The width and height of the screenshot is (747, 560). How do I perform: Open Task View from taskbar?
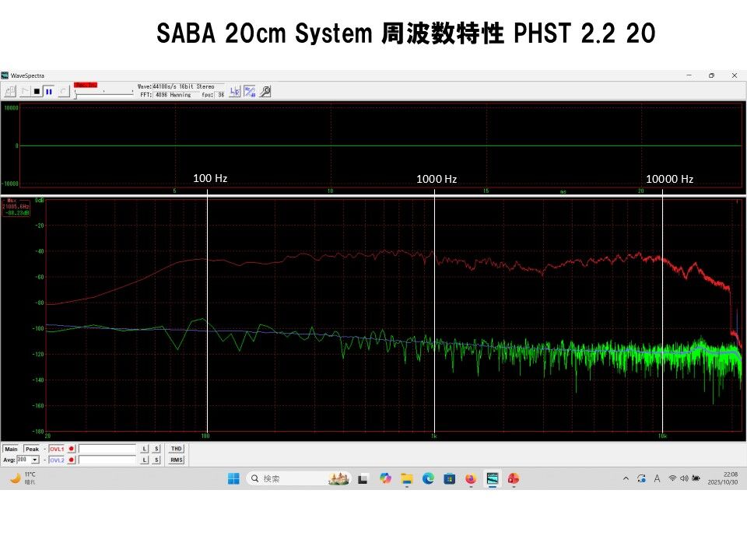[363, 478]
